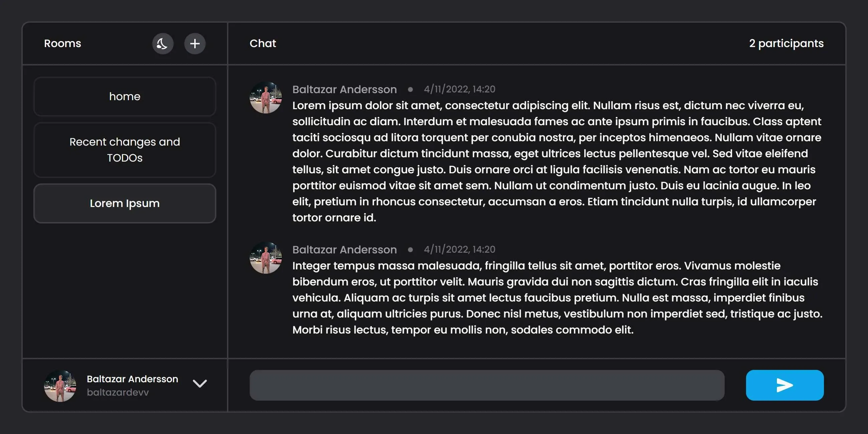
Task: Click the second message's avatar picture
Action: click(265, 258)
